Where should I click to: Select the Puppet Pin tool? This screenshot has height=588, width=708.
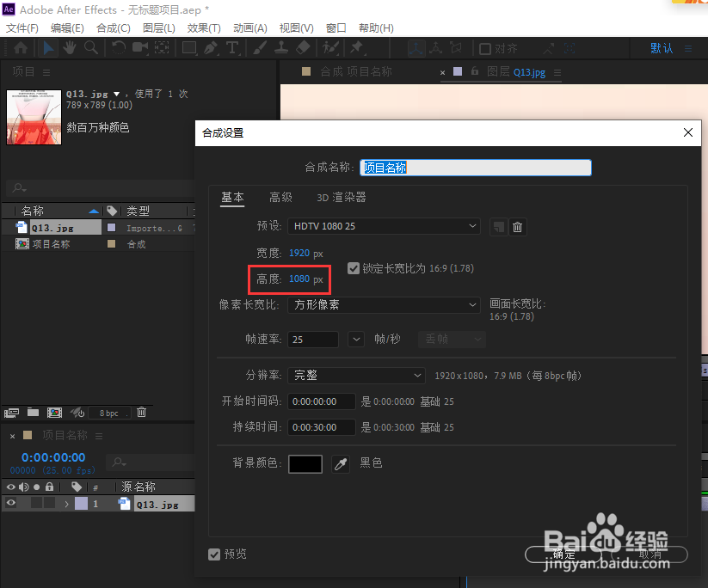pos(357,48)
